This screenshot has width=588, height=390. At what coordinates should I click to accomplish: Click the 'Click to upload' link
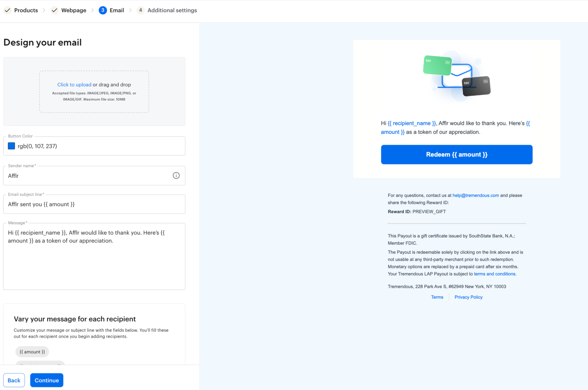(74, 85)
